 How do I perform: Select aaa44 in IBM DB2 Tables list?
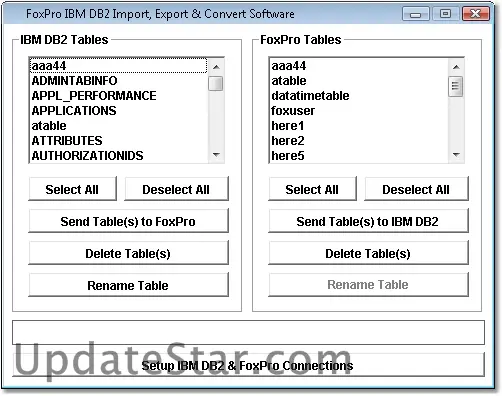pos(119,66)
